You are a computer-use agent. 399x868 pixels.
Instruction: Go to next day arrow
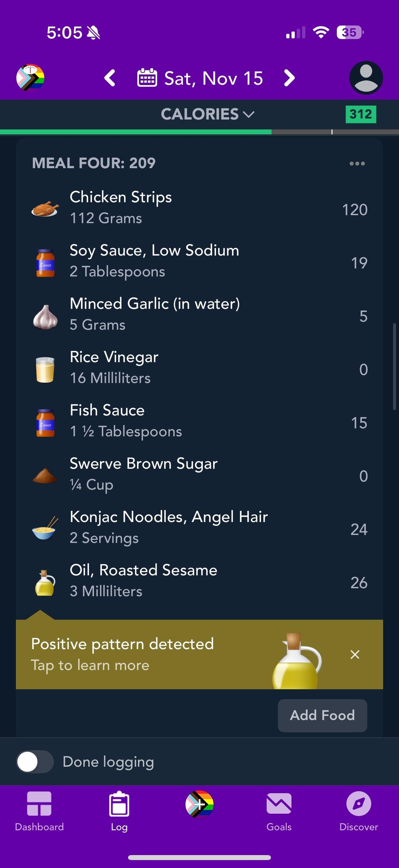pos(289,78)
